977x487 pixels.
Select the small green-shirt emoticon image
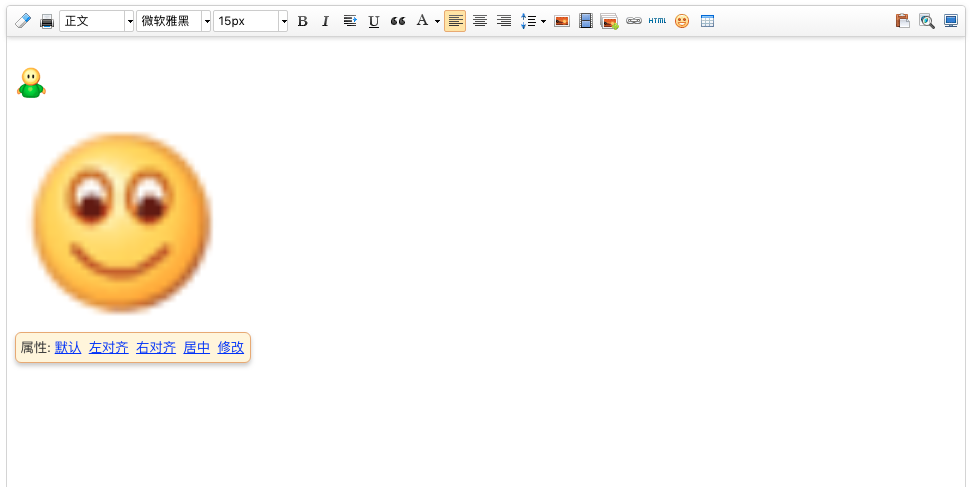tap(31, 83)
